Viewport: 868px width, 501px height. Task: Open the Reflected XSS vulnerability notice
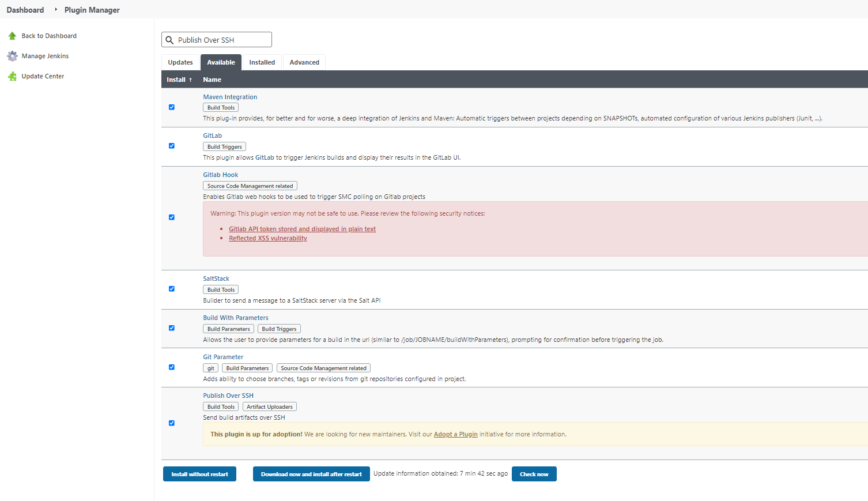(x=268, y=238)
